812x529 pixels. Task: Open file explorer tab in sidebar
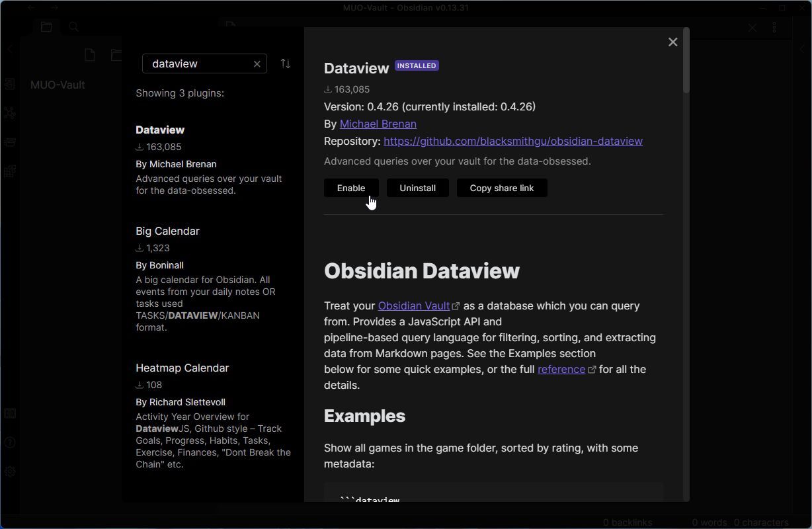[x=46, y=26]
